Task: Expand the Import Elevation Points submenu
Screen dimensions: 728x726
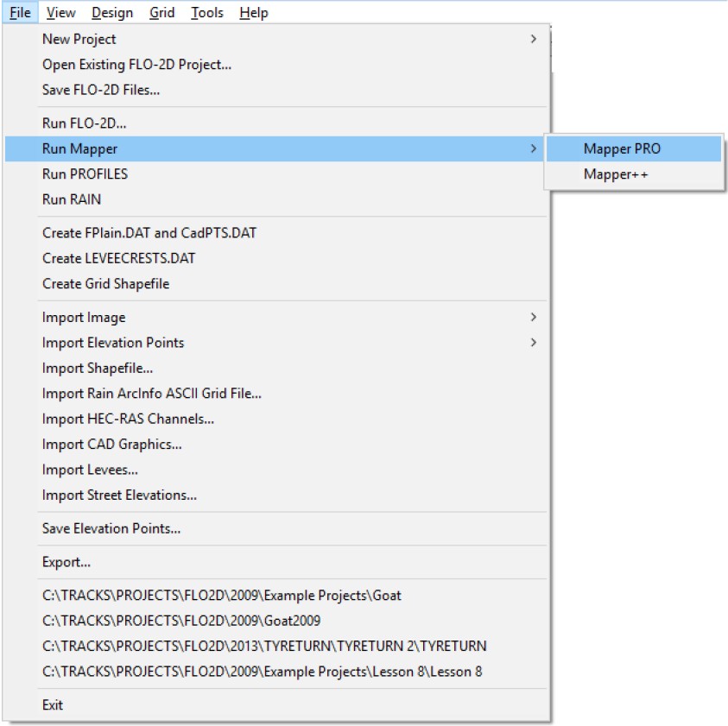Action: 533,343
